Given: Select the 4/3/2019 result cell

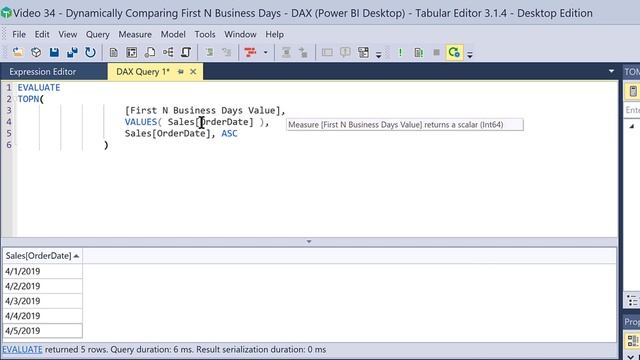Looking at the screenshot, I should 42,301.
